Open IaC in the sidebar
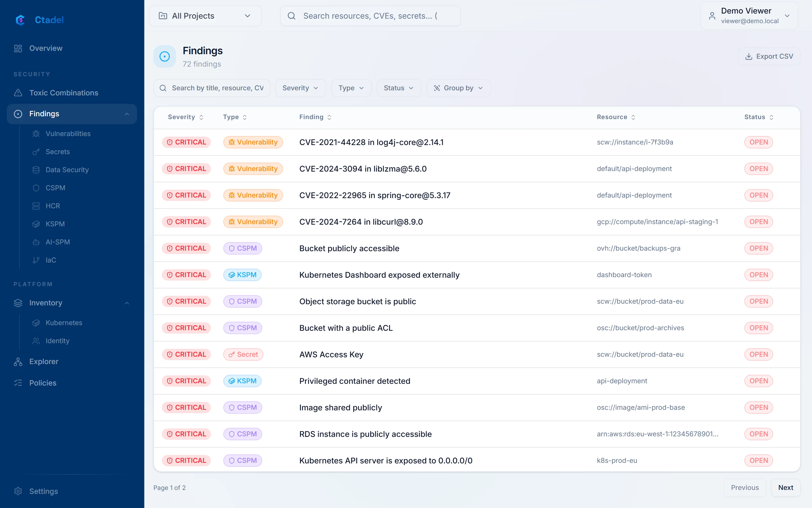Image resolution: width=812 pixels, height=508 pixels. pos(51,260)
